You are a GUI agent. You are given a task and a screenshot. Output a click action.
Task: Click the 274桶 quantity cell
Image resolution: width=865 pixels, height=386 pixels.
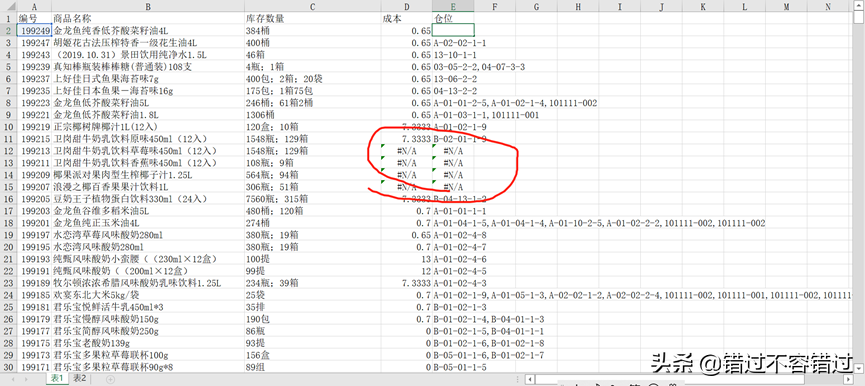click(312, 223)
